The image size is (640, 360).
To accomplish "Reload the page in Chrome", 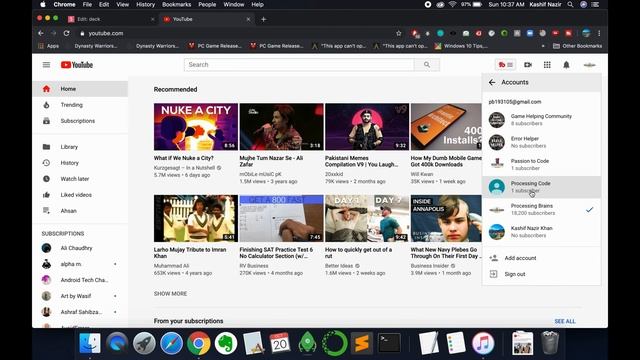I will [67, 33].
